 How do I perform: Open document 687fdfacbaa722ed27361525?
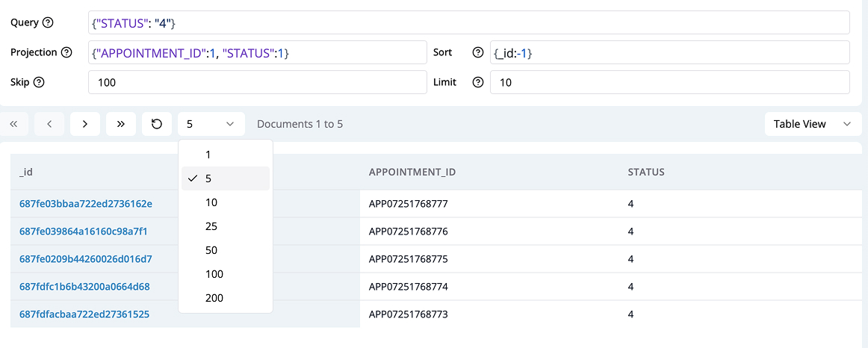tap(84, 314)
